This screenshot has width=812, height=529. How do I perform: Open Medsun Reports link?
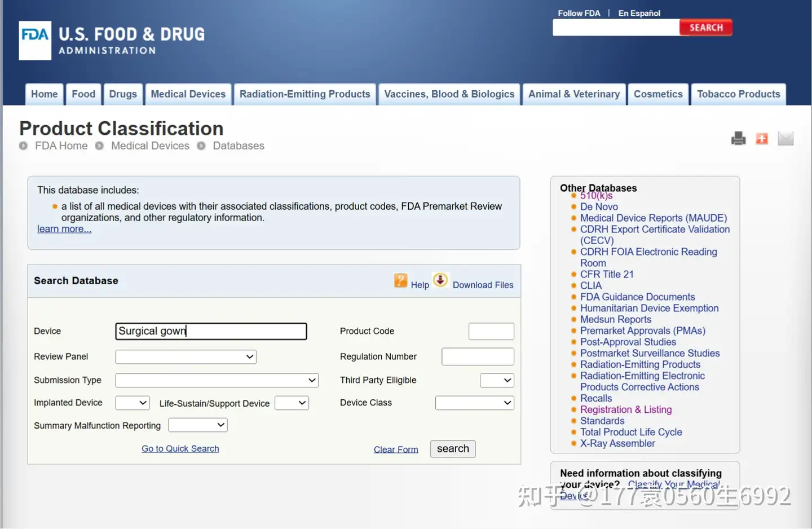[x=616, y=320]
